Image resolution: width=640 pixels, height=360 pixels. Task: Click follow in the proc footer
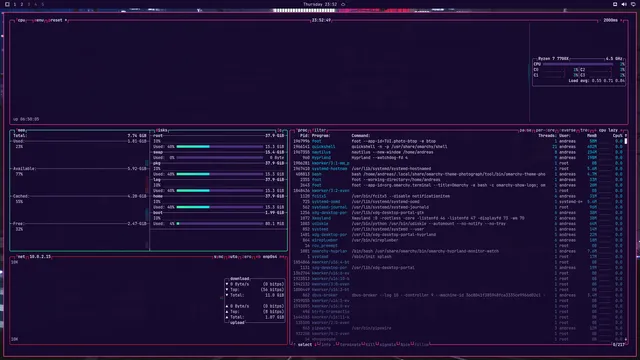pyautogui.click(x=421, y=344)
